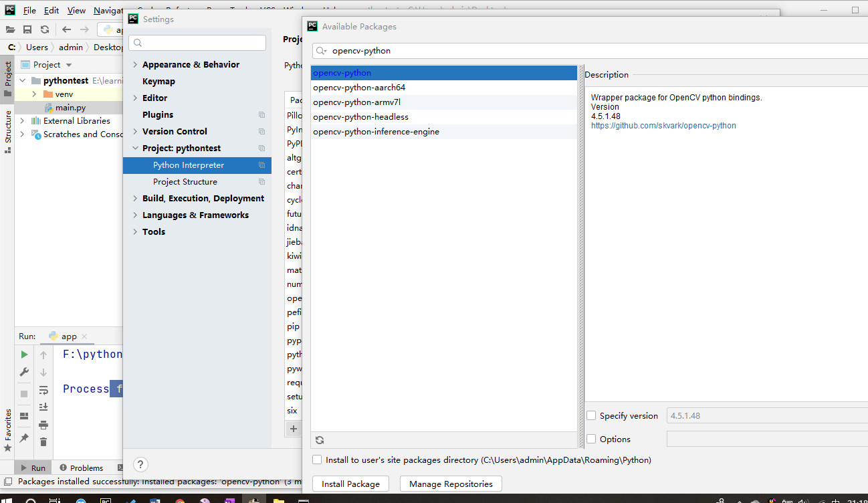Select opencv-python-inference-engine in package list
This screenshot has height=503, width=868.
(x=444, y=132)
